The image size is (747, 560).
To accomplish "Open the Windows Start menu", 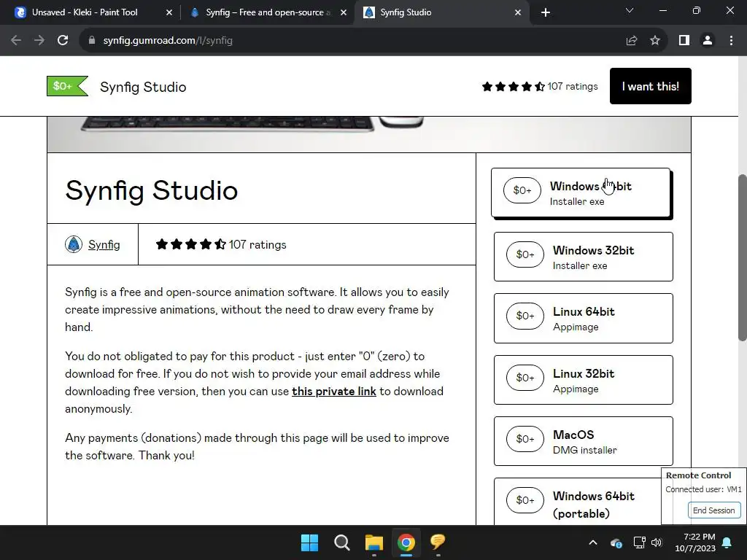I will point(309,542).
